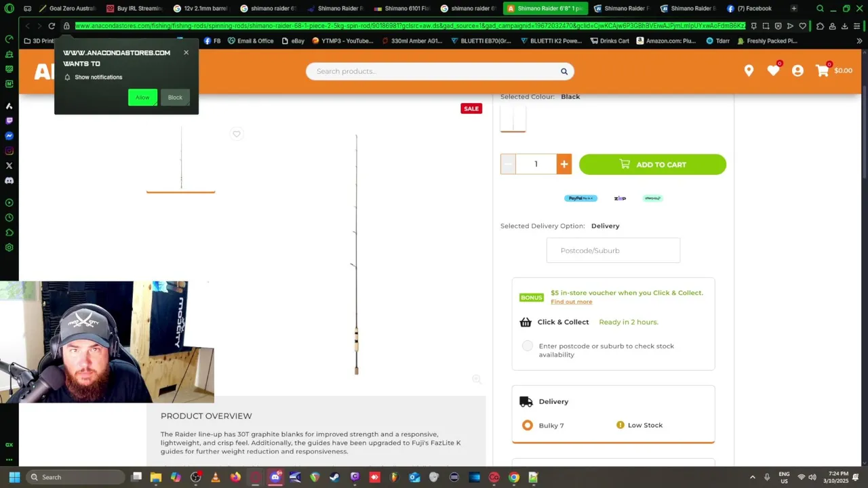Screen dimensions: 868x488
Task: Open Steam from the taskbar
Action: coord(334,477)
